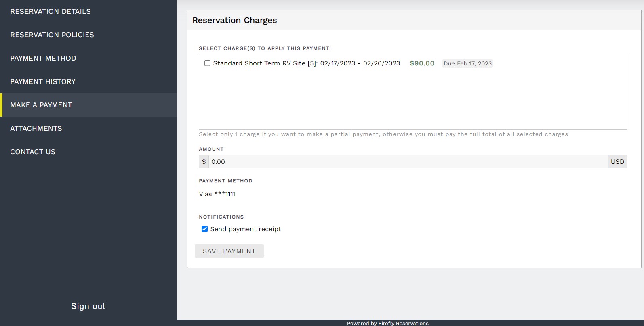Click the Amount input field
Image resolution: width=644 pixels, height=326 pixels.
click(408, 162)
